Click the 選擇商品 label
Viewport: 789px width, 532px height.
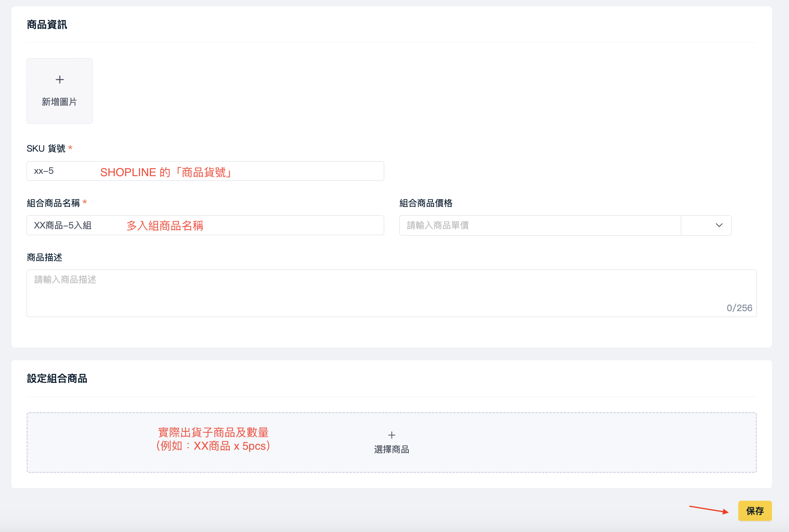(392, 449)
